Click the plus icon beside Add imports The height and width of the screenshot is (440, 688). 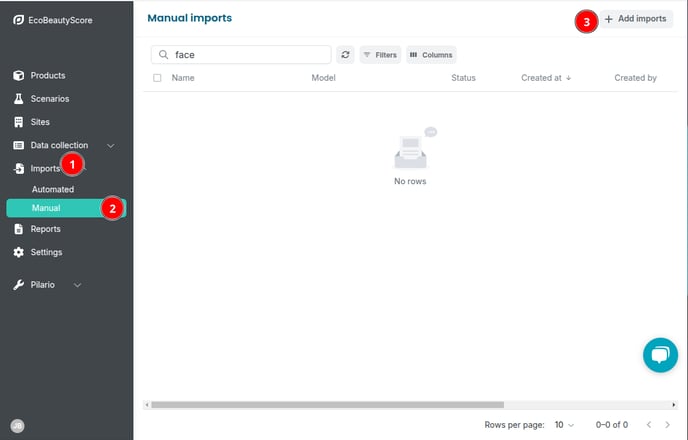(x=609, y=19)
